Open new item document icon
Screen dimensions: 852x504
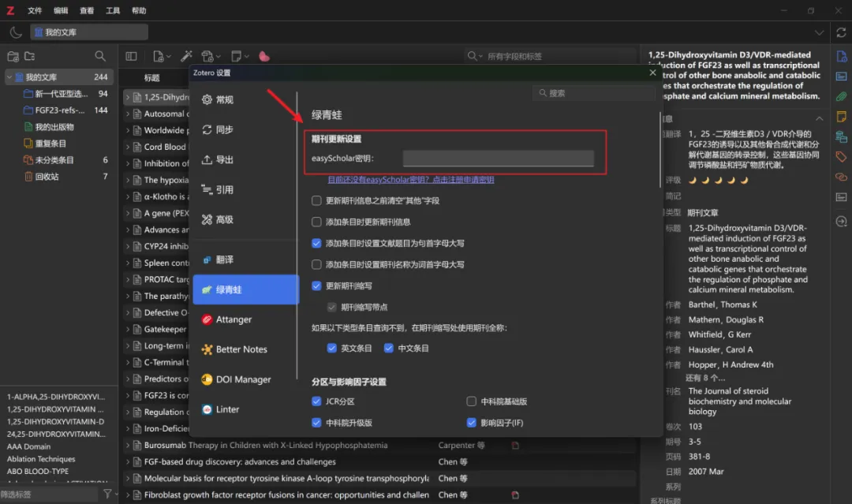coord(162,56)
